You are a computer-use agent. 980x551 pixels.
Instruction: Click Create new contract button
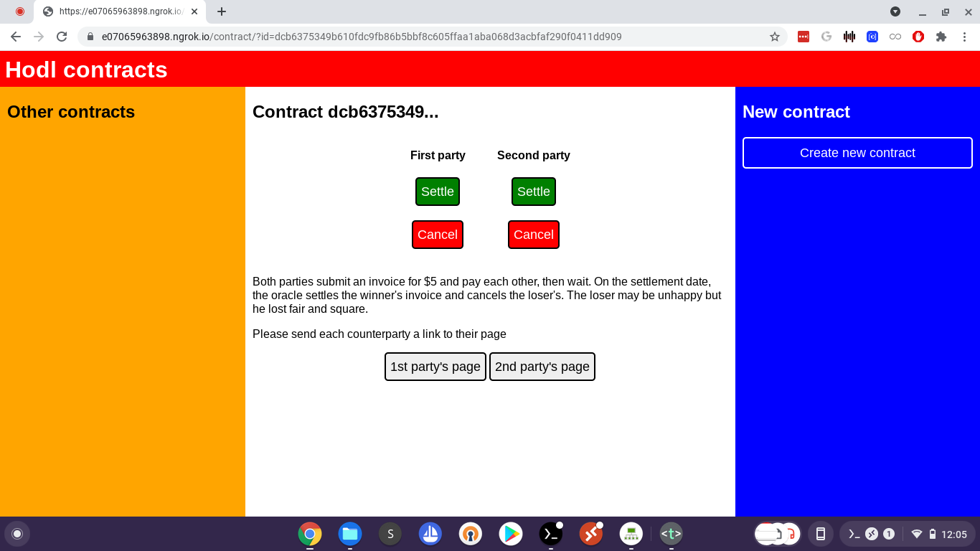(857, 153)
